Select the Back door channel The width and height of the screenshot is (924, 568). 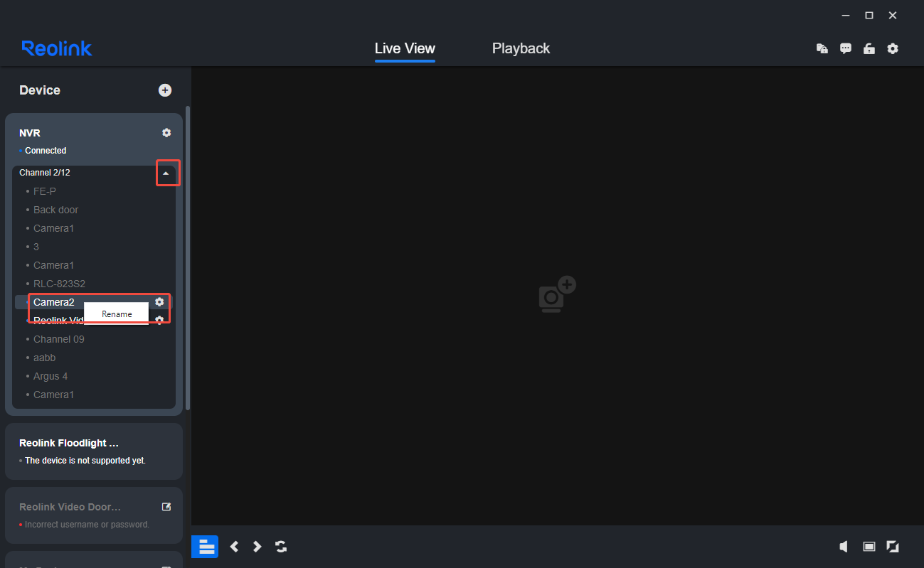coord(56,210)
